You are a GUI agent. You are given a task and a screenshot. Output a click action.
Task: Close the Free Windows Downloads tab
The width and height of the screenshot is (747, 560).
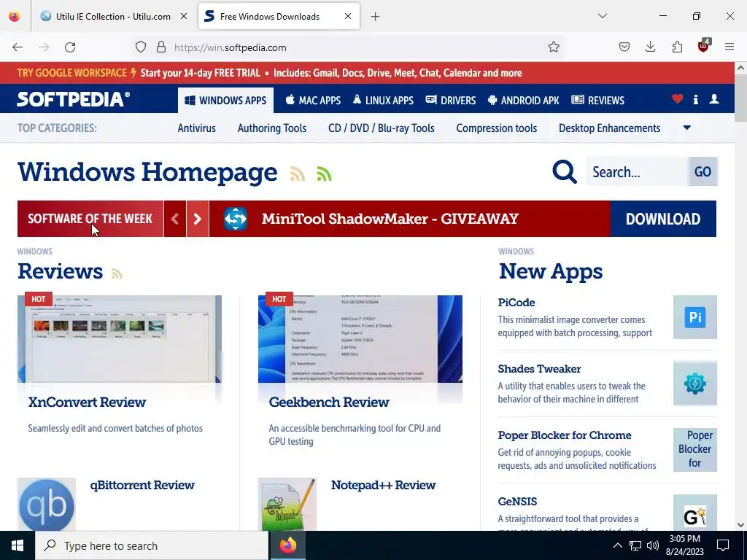click(x=348, y=16)
